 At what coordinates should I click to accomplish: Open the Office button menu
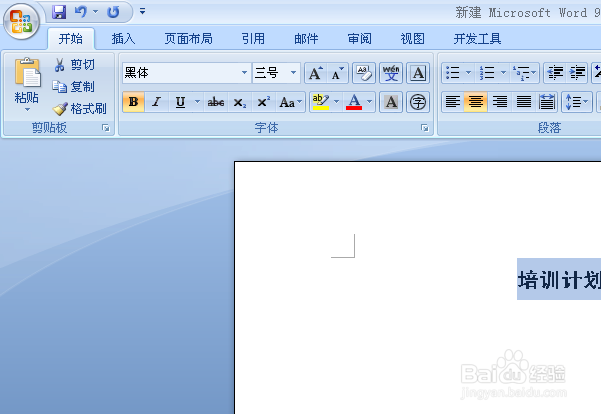[21, 21]
